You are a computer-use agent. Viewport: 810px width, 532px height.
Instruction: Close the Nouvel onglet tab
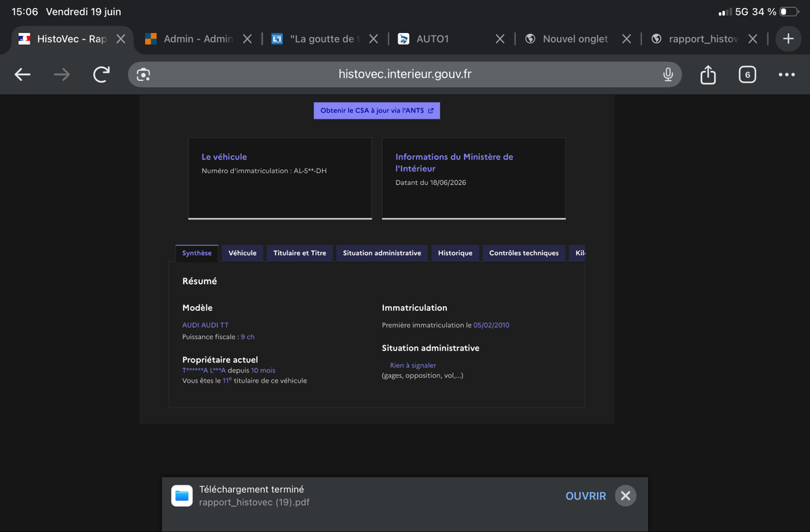point(626,39)
